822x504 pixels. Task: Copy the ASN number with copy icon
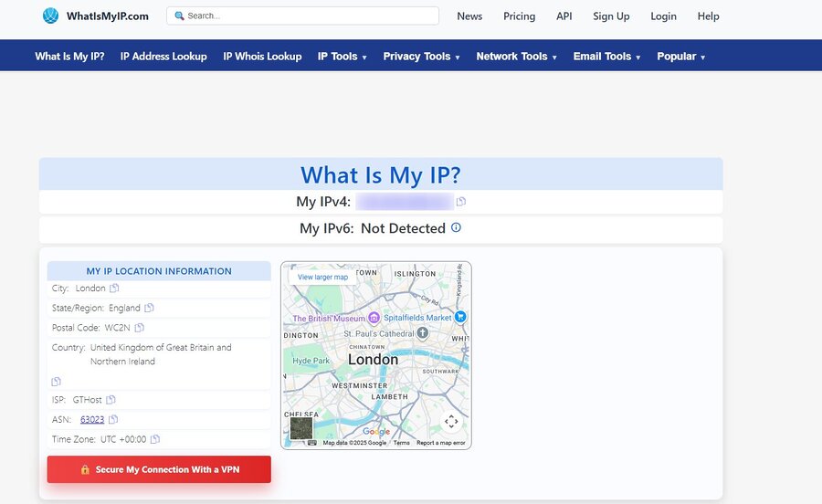[x=113, y=420]
